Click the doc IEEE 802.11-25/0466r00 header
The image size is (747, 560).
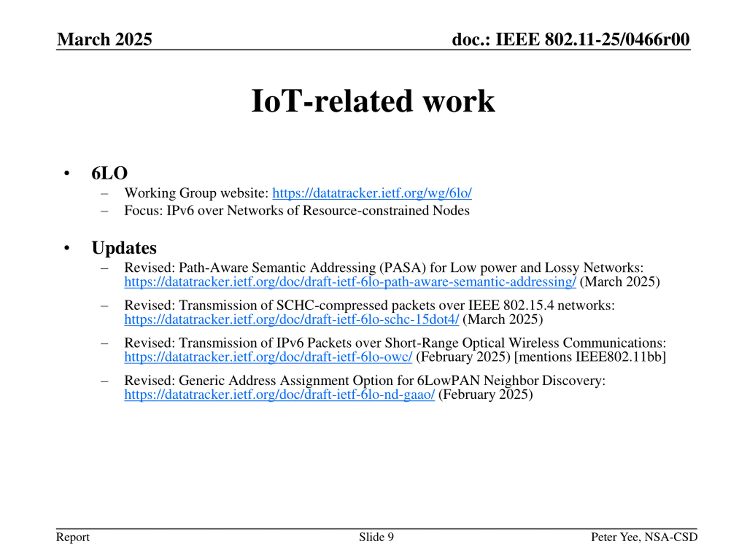coord(570,39)
